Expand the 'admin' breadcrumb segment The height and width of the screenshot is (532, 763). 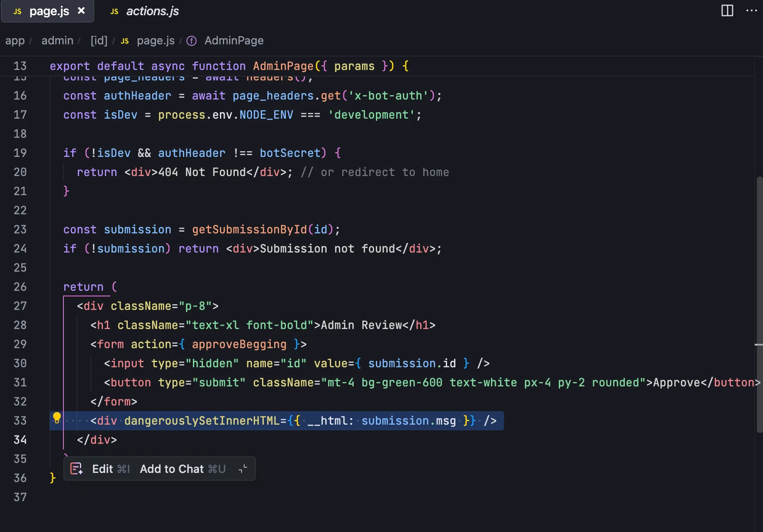[x=57, y=41]
